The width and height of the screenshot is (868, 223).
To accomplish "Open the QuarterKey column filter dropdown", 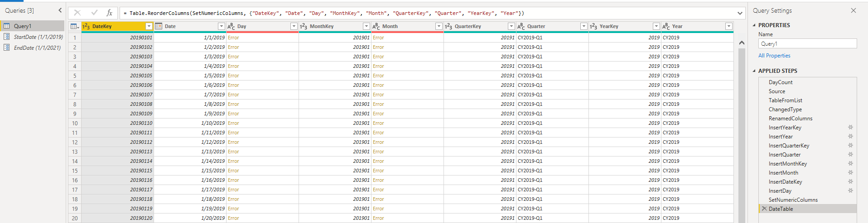I will tap(511, 26).
